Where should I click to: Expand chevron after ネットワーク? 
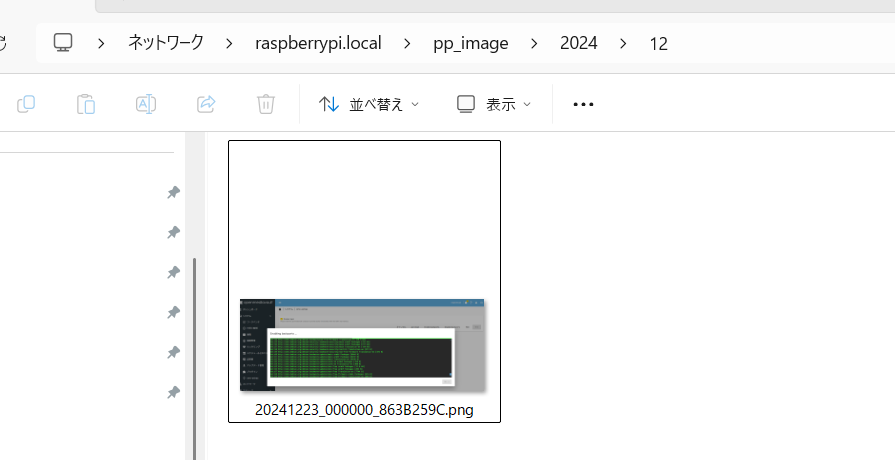pos(229,43)
